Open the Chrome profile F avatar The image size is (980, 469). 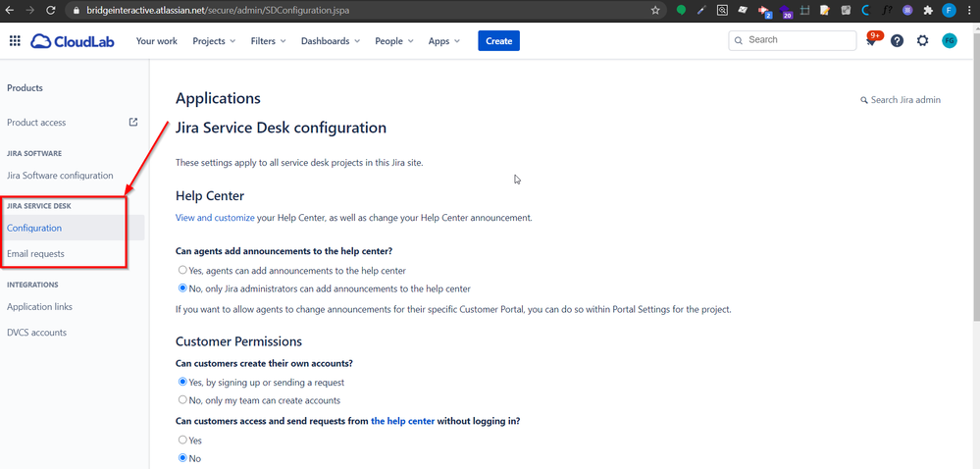tap(949, 10)
